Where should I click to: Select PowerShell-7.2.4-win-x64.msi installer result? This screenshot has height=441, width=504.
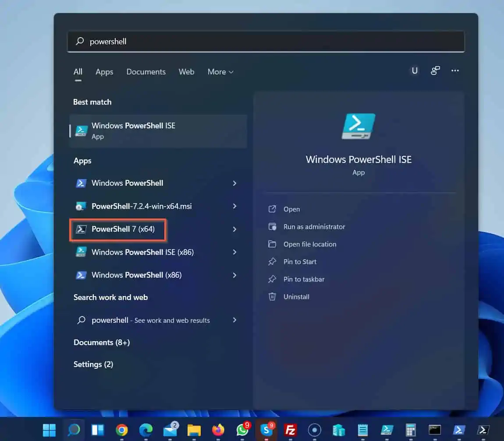(x=141, y=206)
